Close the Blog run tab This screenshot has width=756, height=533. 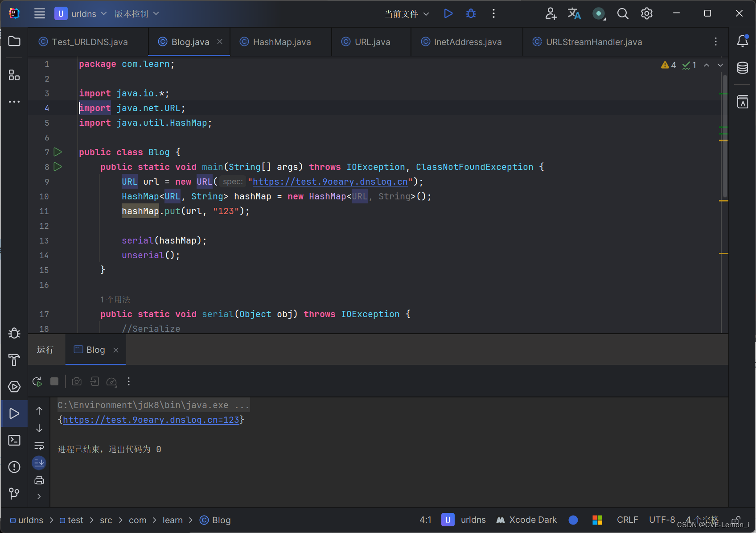116,350
